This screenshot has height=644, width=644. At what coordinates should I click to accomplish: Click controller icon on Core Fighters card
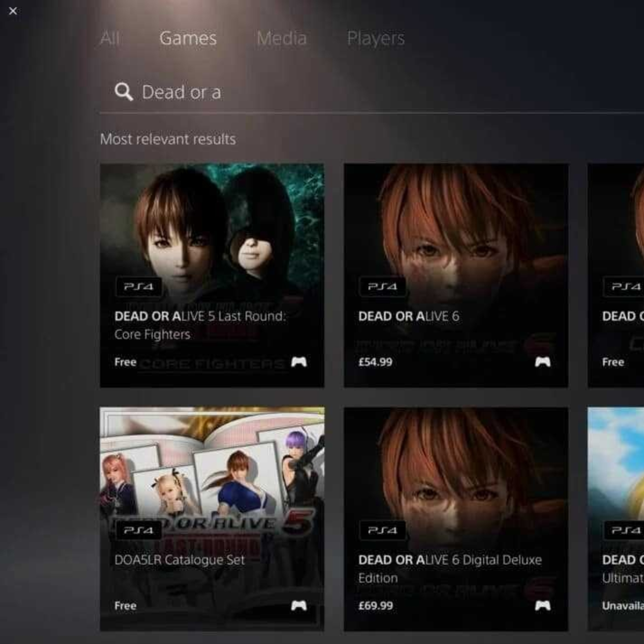pos(299,362)
